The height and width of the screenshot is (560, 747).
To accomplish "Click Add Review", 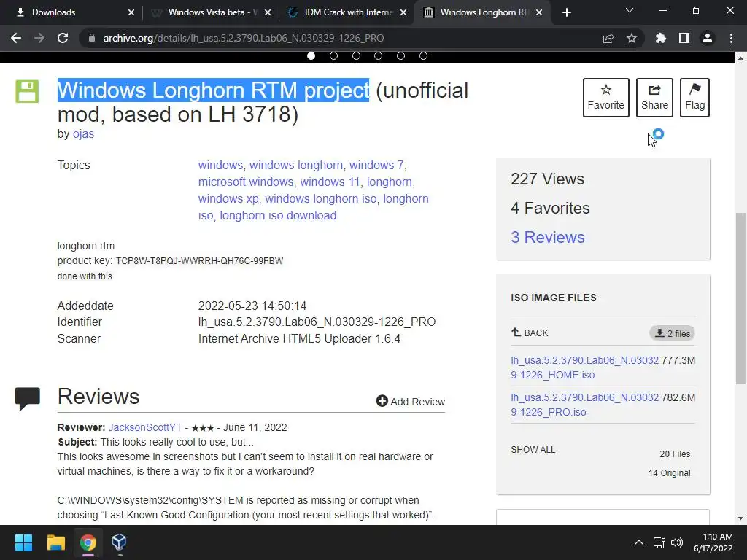I will tap(410, 402).
